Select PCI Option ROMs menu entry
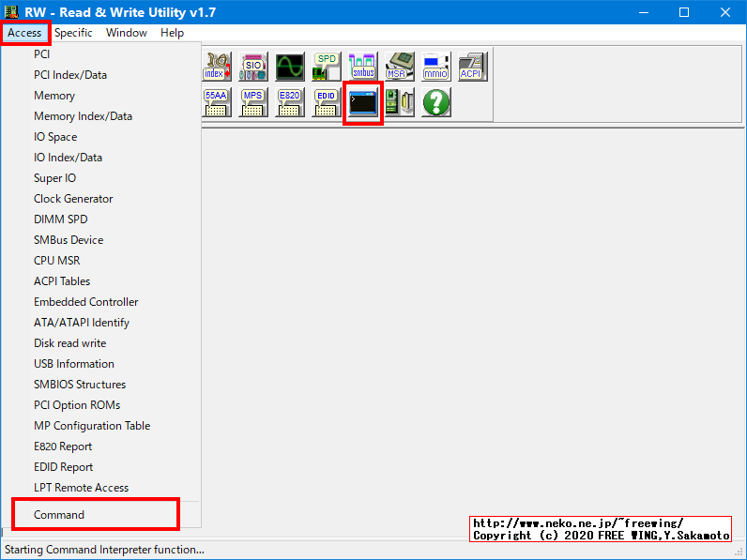This screenshot has height=560, width=747. [77, 405]
